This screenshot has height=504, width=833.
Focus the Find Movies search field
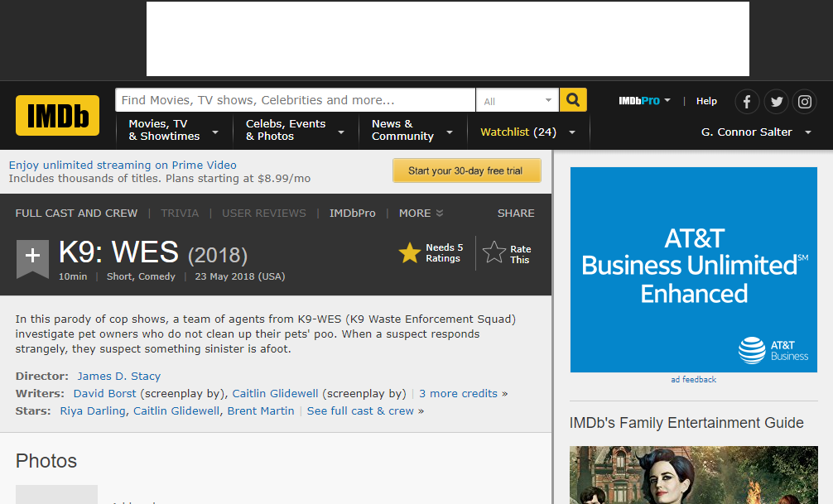(295, 100)
